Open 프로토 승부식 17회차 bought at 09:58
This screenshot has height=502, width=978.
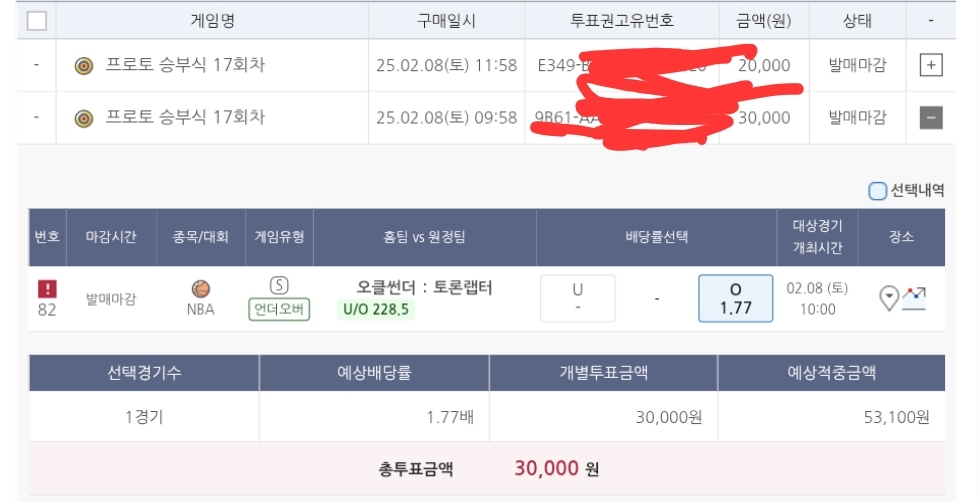[186, 118]
